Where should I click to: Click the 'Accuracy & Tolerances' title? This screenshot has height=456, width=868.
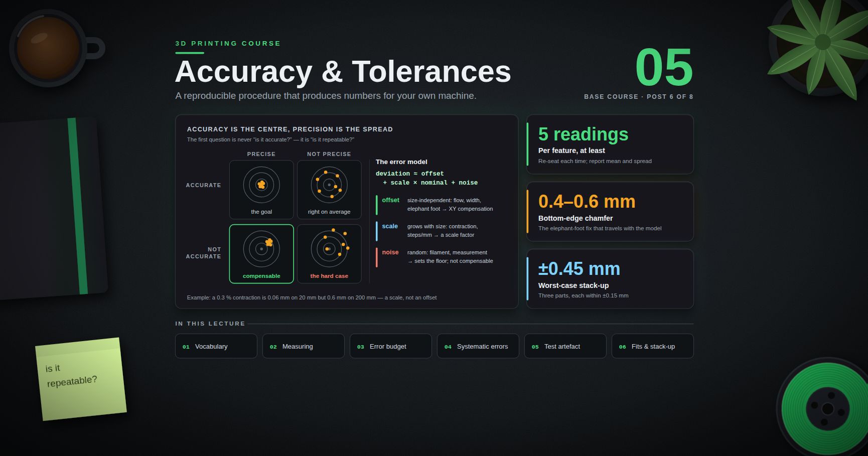click(343, 72)
